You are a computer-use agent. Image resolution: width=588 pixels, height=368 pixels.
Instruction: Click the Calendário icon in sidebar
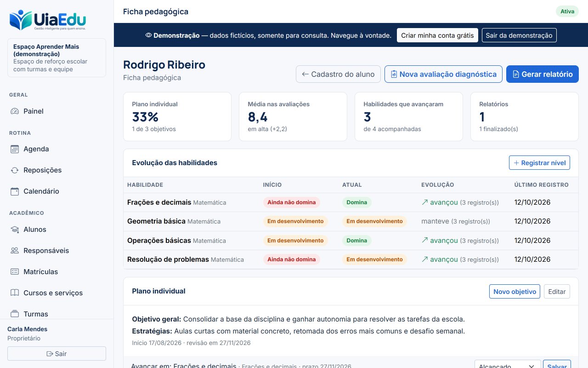15,191
